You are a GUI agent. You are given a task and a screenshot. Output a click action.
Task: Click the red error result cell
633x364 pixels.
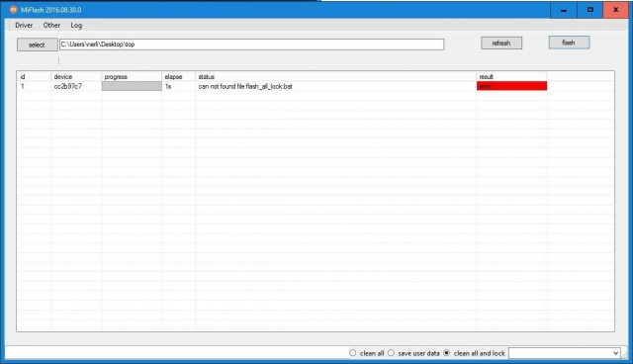point(512,86)
